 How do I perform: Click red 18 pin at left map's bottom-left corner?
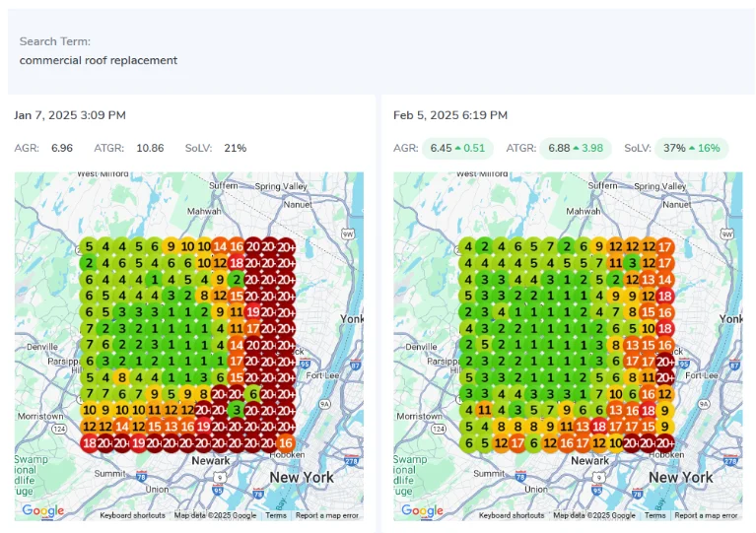point(89,442)
